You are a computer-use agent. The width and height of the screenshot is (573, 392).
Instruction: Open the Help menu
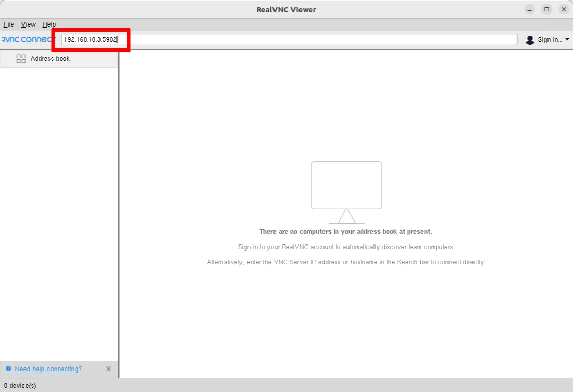click(x=49, y=24)
